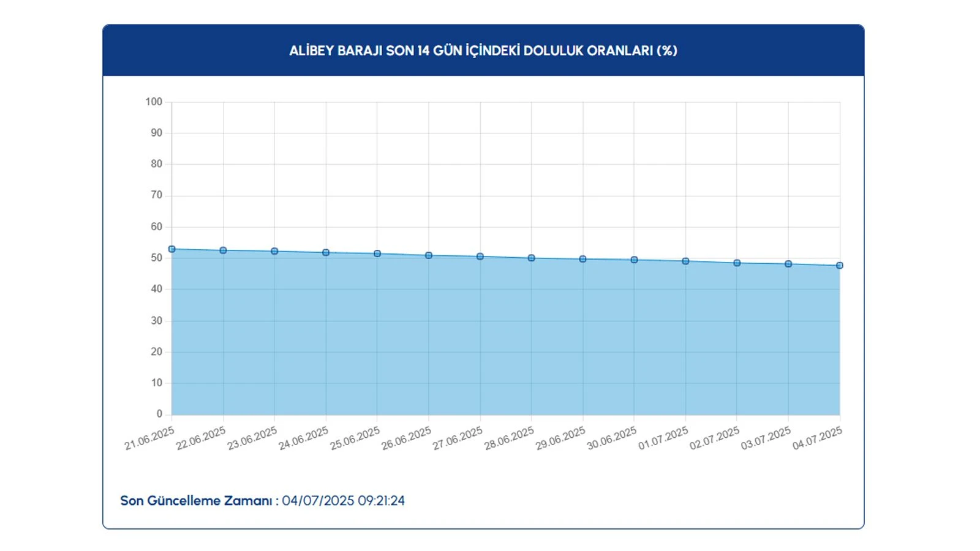Select the 30.06.2025 data point
This screenshot has height=551, width=980.
[x=634, y=260]
